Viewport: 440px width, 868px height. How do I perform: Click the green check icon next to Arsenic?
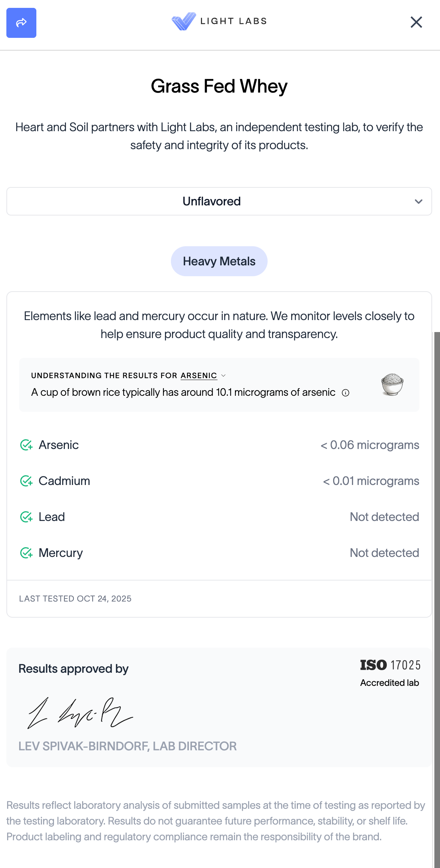(x=26, y=445)
